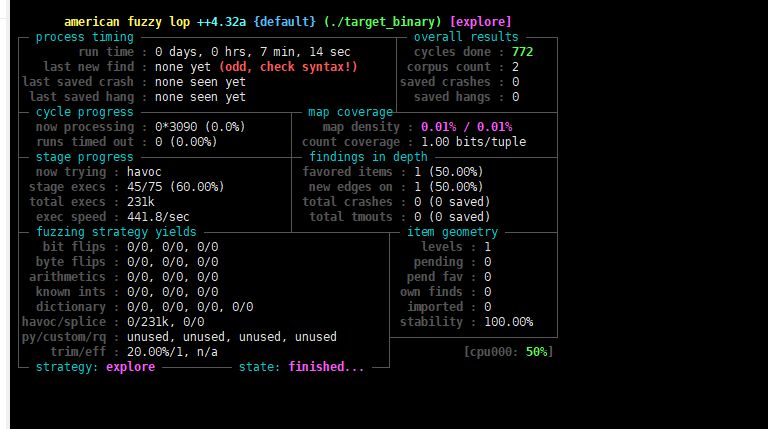Click the 'saved hangs' label
The width and height of the screenshot is (768, 429).
click(x=452, y=97)
